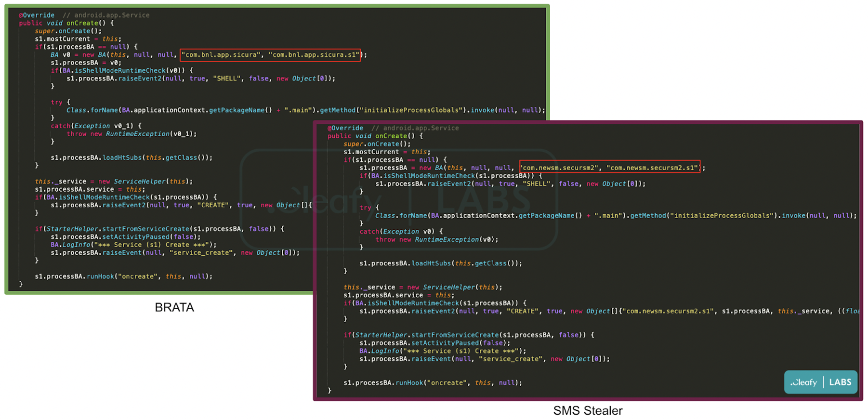Click the loadHtSubs call in BRATA panel
Screen dimensions: 868x419
(132, 157)
